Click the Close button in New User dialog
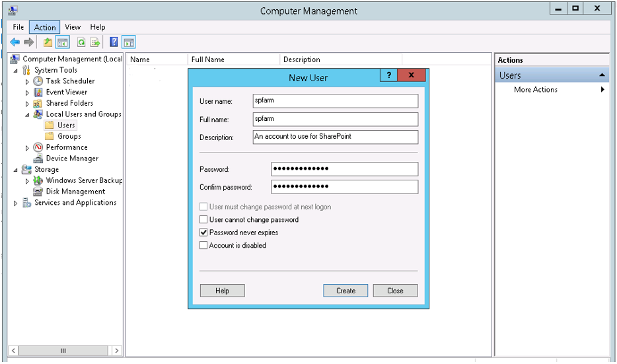The height and width of the screenshot is (364, 617). (x=395, y=291)
